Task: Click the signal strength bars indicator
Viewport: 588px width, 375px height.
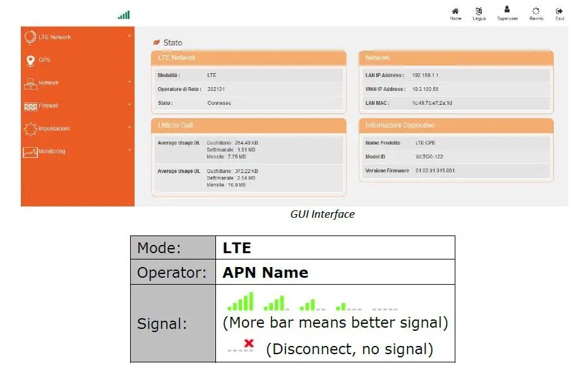Action: tap(123, 13)
